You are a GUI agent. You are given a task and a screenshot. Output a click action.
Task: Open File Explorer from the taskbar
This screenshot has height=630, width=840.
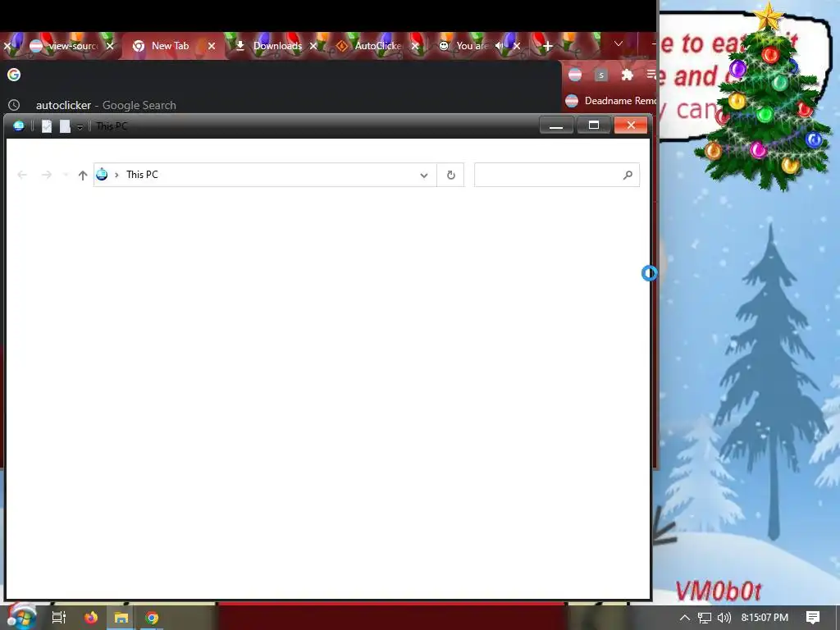pos(121,618)
